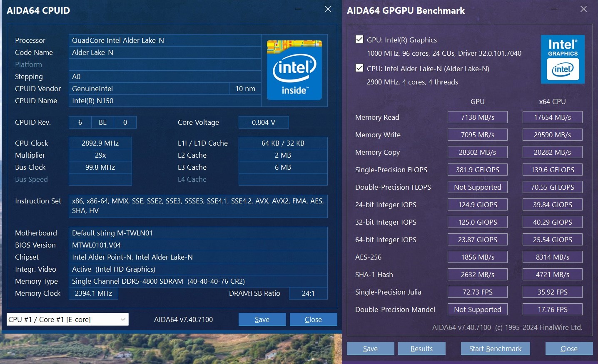The width and height of the screenshot is (598, 364).
Task: Click BIOS Version value MTWL0101.V04
Action: 198,245
